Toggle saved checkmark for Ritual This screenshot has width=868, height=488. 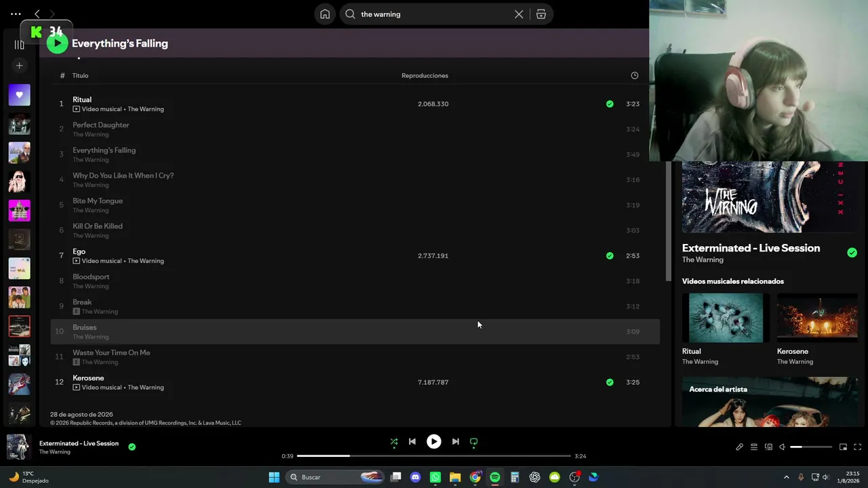pyautogui.click(x=610, y=104)
